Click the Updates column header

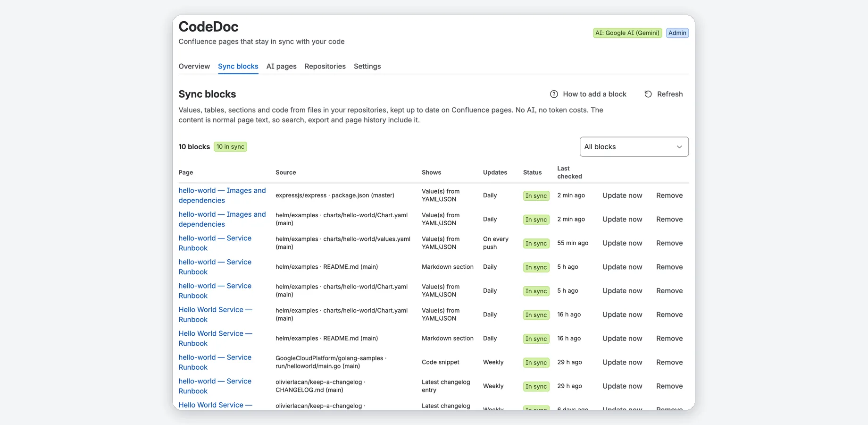pyautogui.click(x=495, y=172)
